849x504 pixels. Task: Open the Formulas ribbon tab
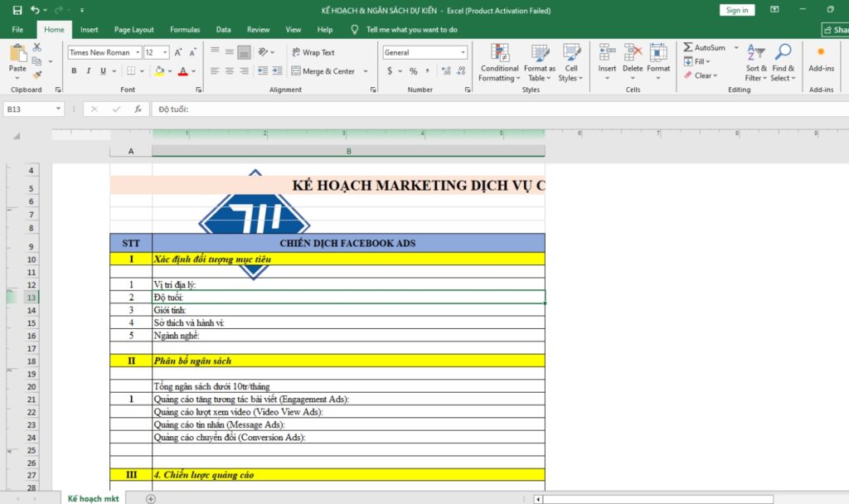coord(185,29)
